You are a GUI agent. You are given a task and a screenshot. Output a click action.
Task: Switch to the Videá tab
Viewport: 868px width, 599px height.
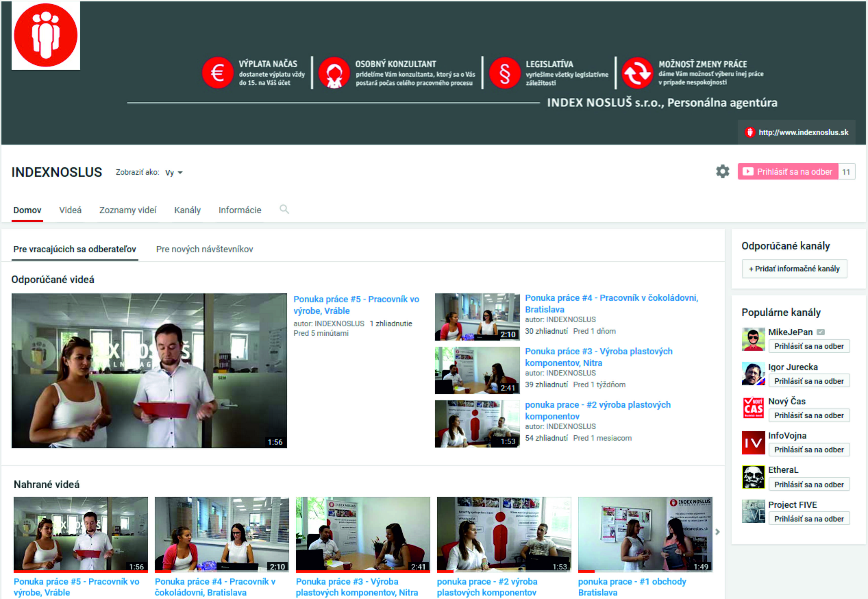tap(70, 210)
